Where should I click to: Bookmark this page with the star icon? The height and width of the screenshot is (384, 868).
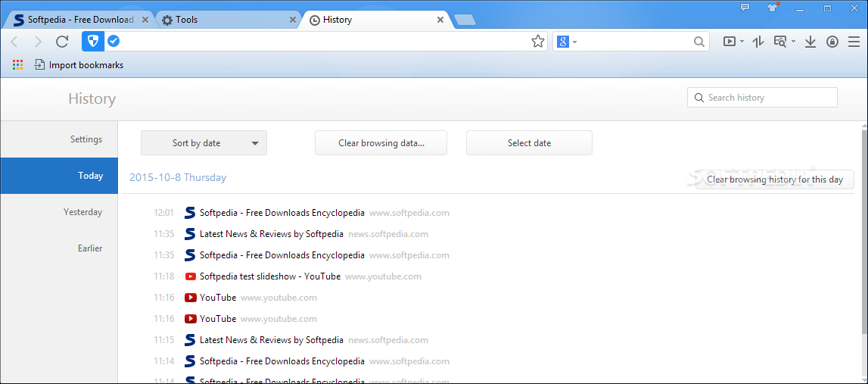pyautogui.click(x=537, y=42)
